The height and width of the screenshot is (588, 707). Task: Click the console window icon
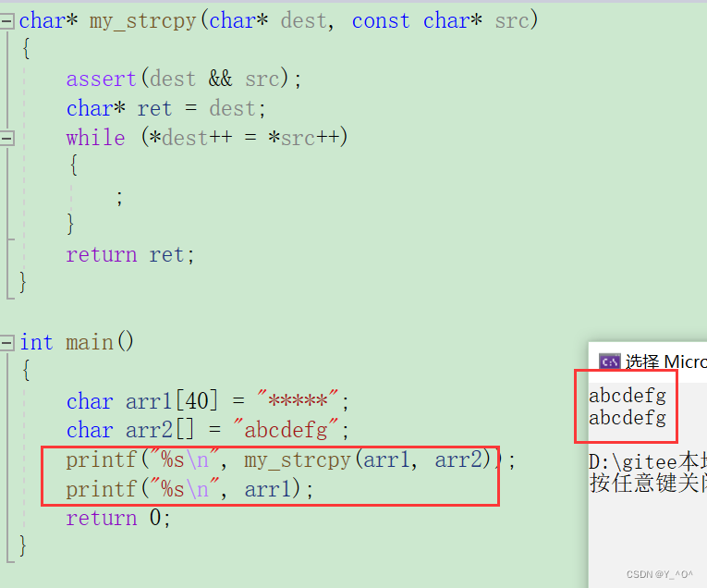pos(610,361)
